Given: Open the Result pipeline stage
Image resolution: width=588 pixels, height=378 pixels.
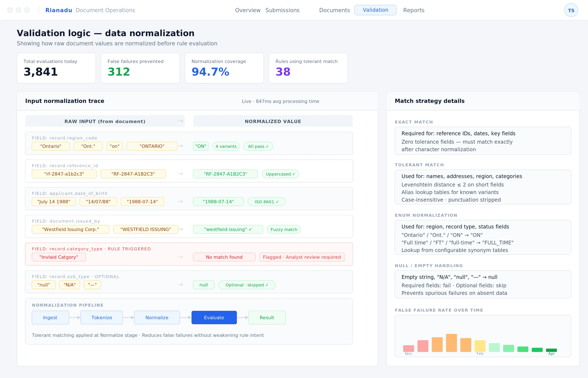Looking at the screenshot, I should 267,317.
